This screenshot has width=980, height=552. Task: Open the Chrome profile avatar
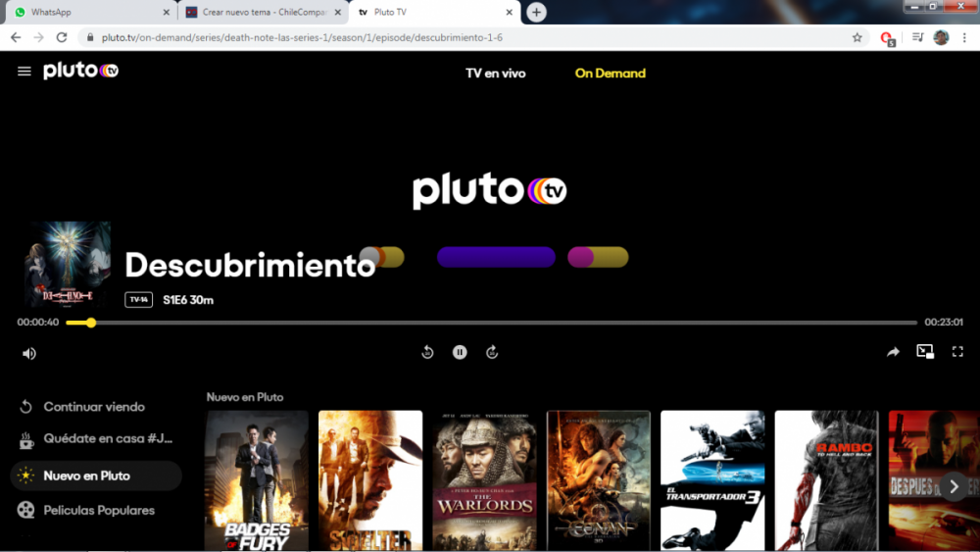941,37
